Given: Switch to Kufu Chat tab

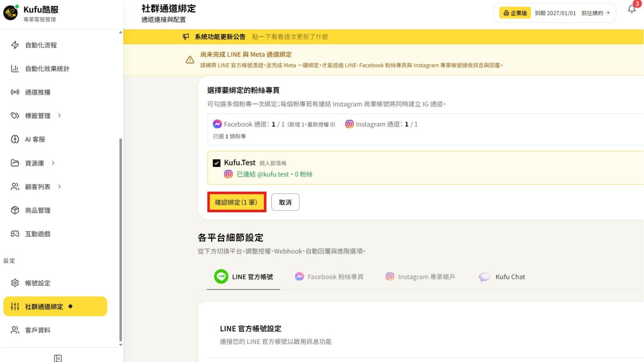Looking at the screenshot, I should [502, 277].
